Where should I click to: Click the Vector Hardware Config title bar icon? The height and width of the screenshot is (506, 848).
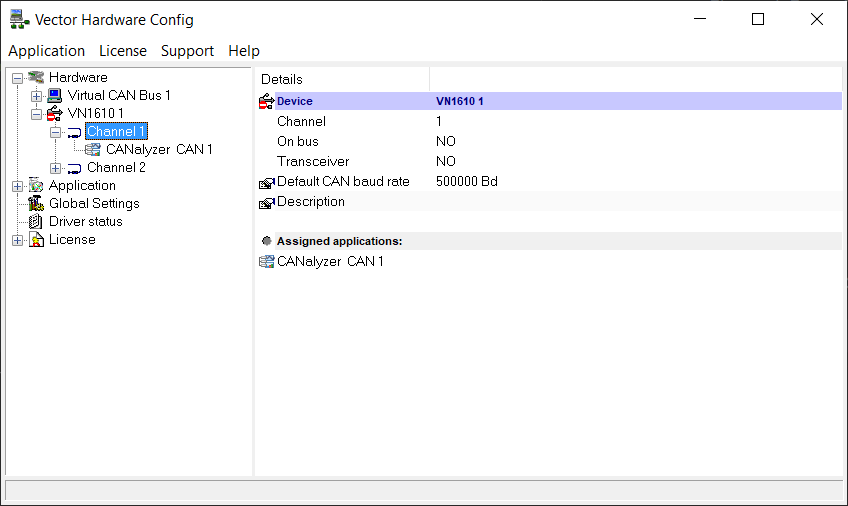tap(19, 19)
